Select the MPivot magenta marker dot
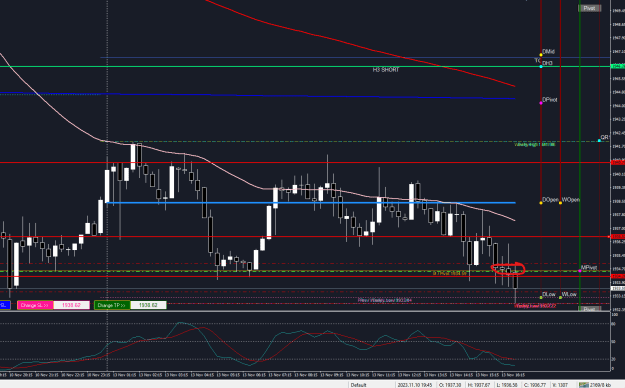Image resolution: width=625 pixels, height=388 pixels. tap(580, 271)
